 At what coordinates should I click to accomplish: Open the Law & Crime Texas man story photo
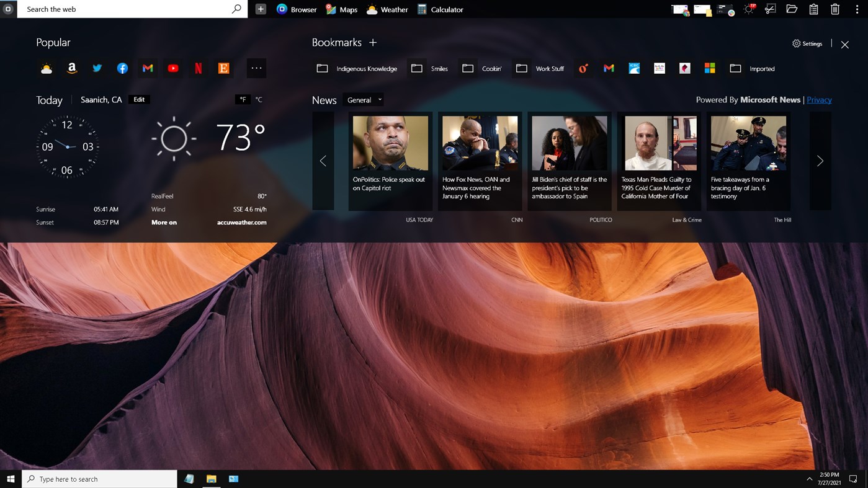tap(659, 143)
